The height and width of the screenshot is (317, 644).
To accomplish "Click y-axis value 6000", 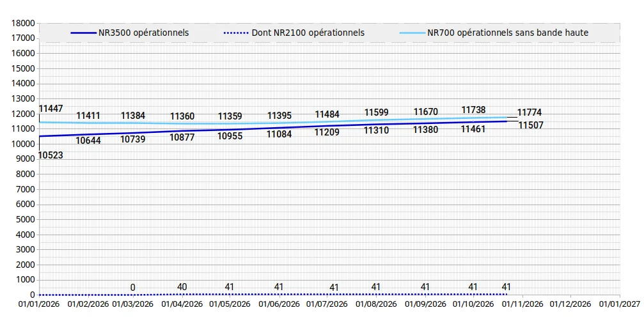I will [x=27, y=205].
